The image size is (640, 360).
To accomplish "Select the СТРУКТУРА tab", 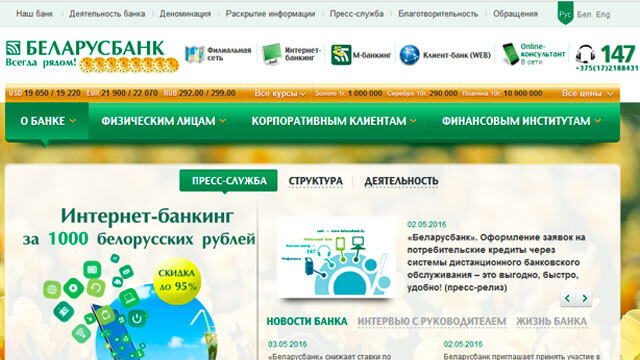I will pyautogui.click(x=316, y=181).
